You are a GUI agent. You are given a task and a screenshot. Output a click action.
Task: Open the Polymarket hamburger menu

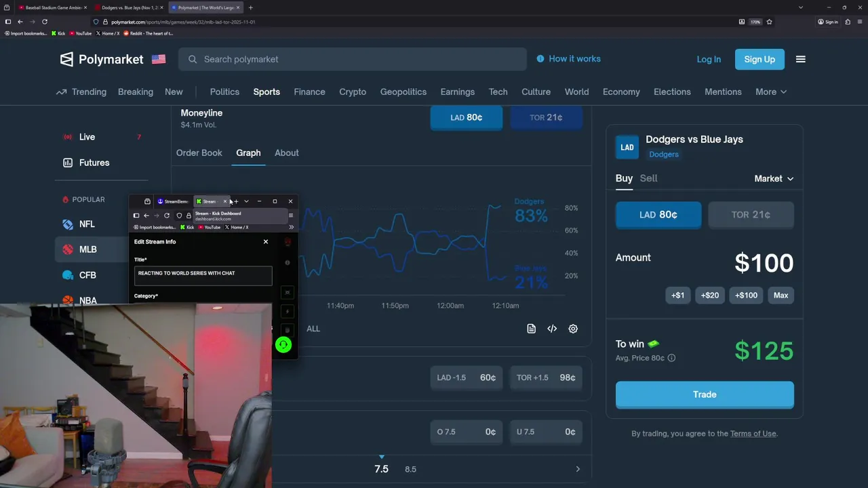pos(800,59)
